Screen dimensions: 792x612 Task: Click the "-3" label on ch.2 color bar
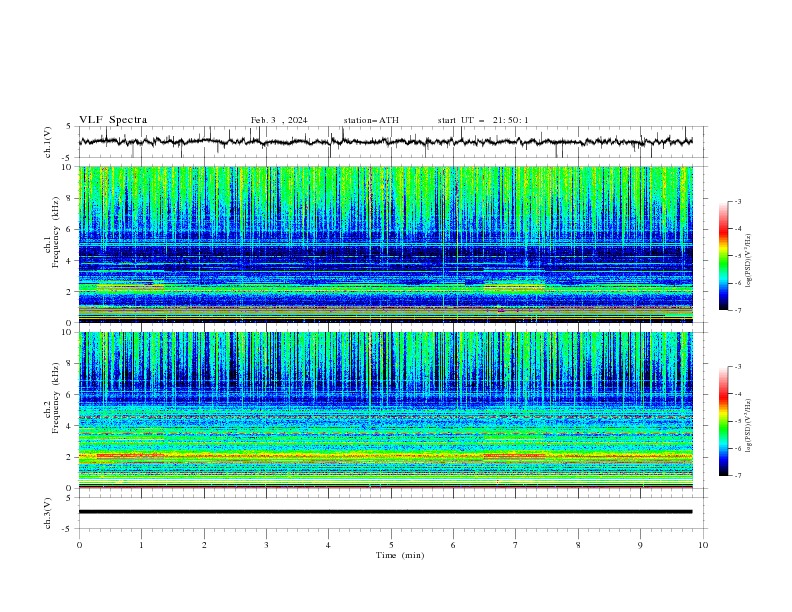(737, 367)
